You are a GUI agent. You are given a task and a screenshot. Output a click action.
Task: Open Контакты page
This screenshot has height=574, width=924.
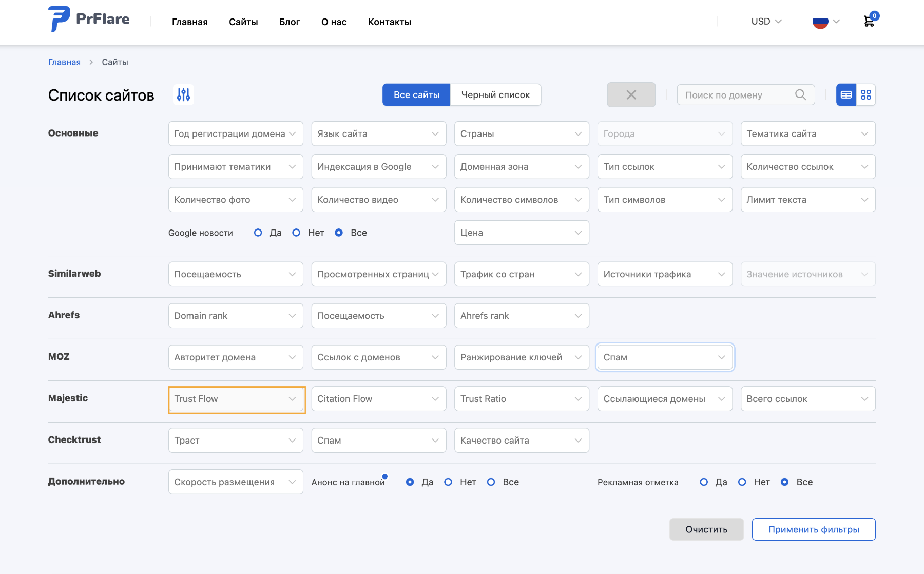[x=390, y=22]
